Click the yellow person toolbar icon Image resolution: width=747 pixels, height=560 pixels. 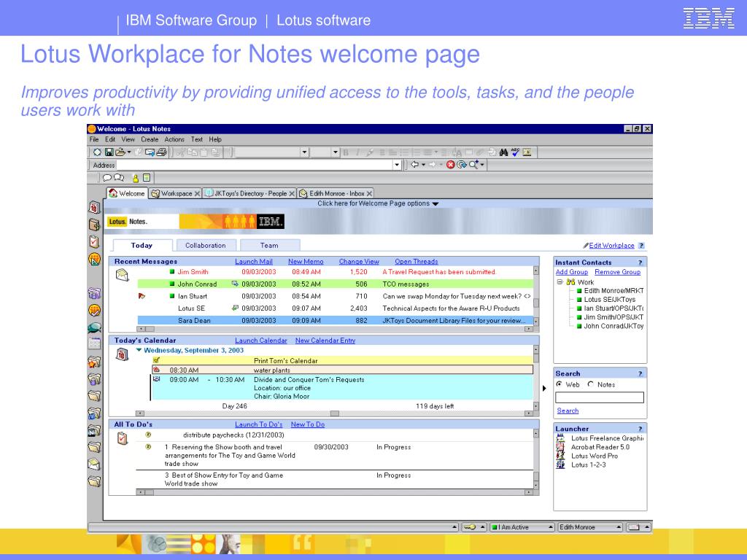pyautogui.click(x=136, y=178)
